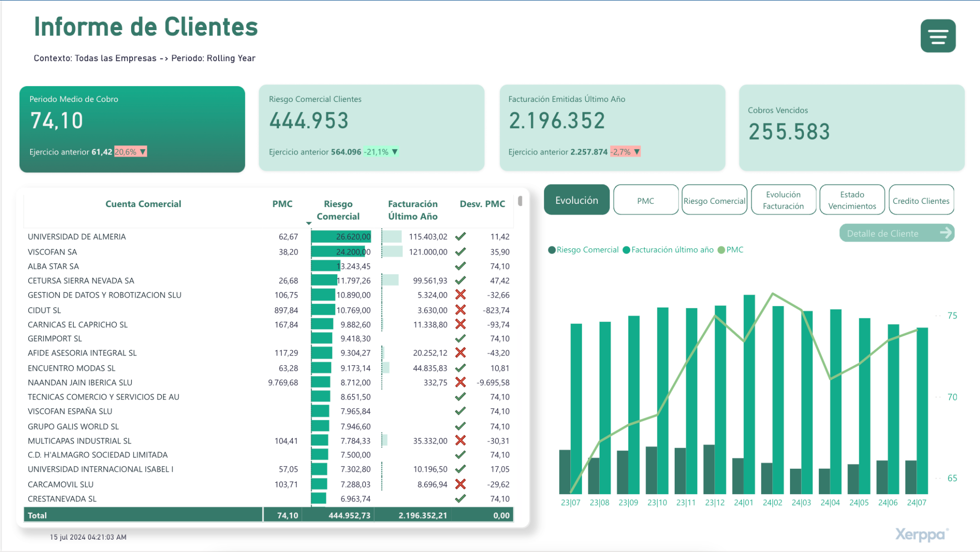Click the down-trend arrow beside 20,6%

tap(142, 152)
